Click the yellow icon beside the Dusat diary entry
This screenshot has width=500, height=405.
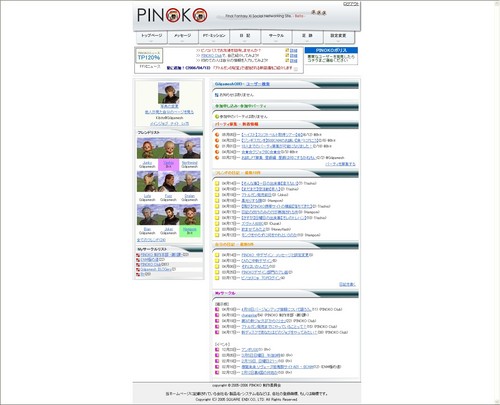[217, 224]
